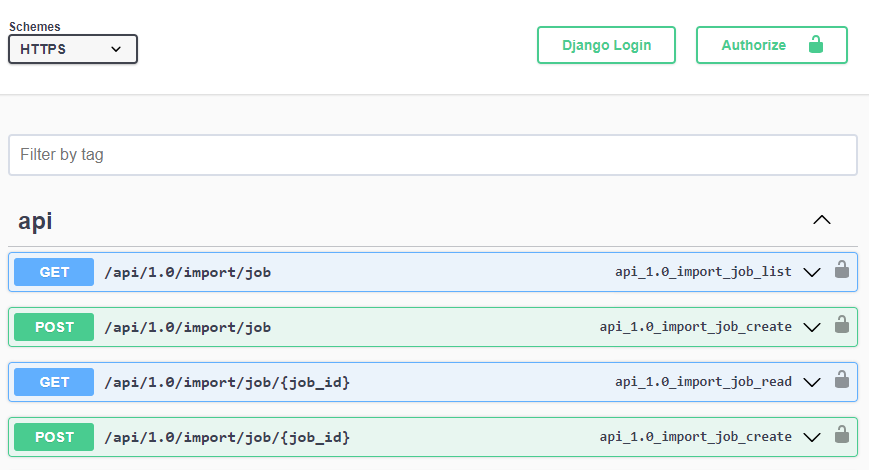The width and height of the screenshot is (869, 470).
Task: Focus the Filter by tag input field
Action: click(432, 155)
